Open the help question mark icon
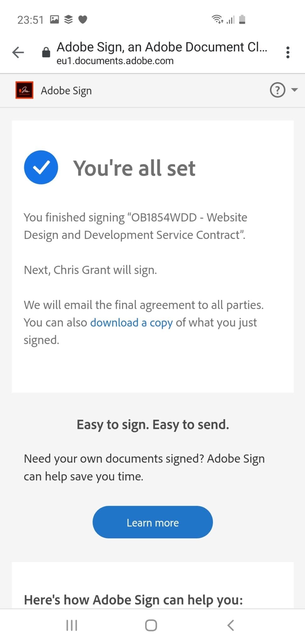Viewport: 305px width, 644px height. (277, 90)
